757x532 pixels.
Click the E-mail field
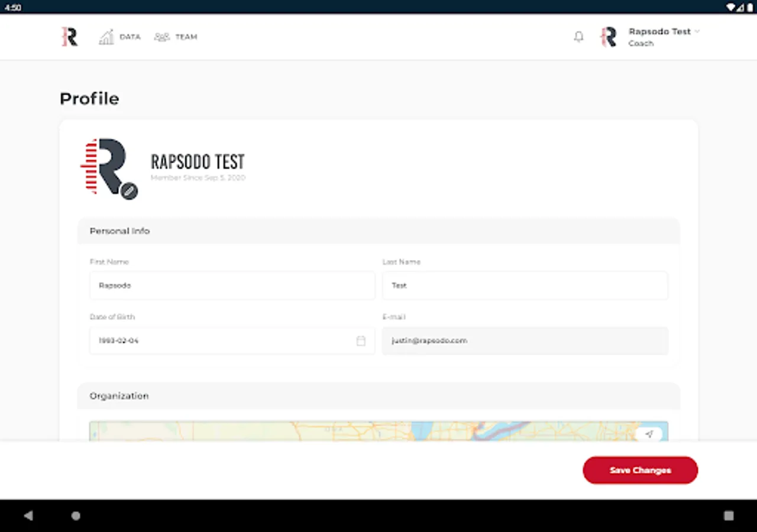click(x=525, y=341)
